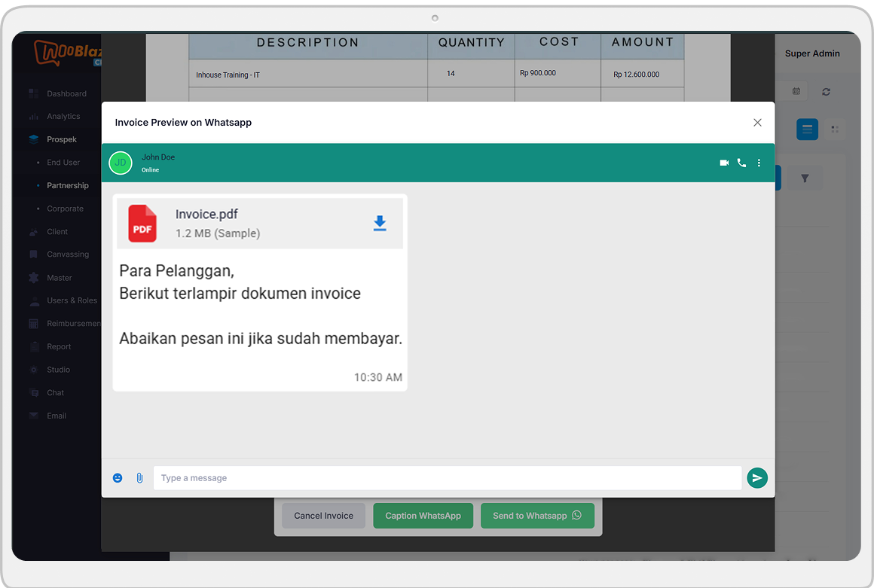Open the Dashboard sidebar item
The width and height of the screenshot is (874, 588).
(x=66, y=94)
